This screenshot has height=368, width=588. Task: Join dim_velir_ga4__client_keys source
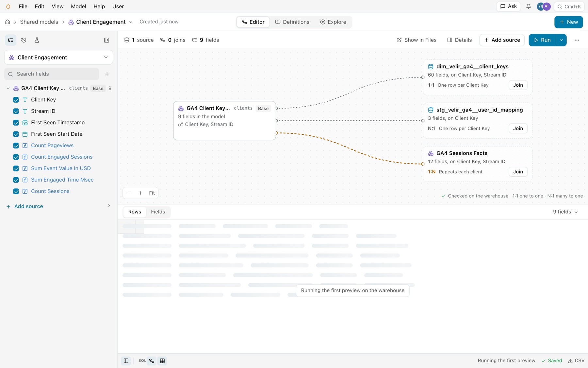point(518,85)
